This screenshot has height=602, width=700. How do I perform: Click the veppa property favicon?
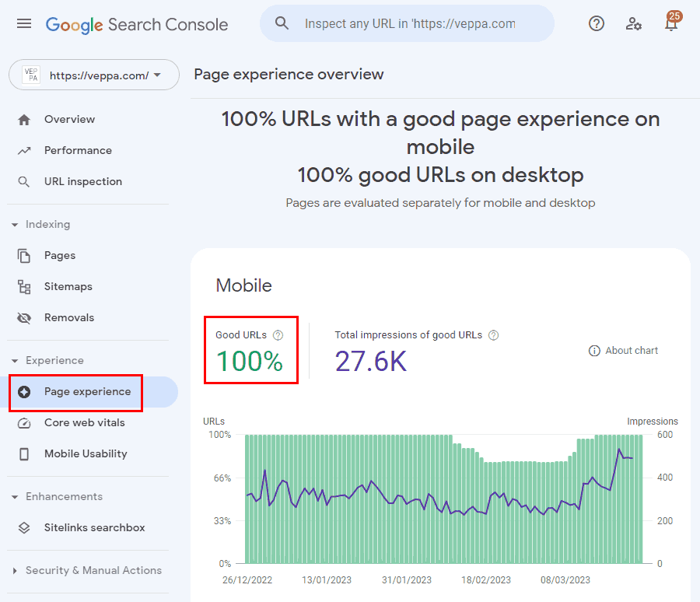(31, 75)
